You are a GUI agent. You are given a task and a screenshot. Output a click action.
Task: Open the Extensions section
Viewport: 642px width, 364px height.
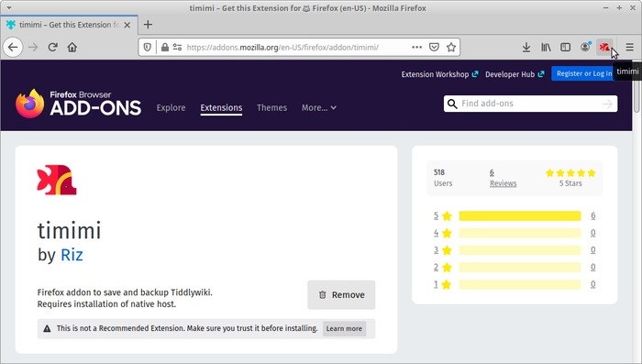[x=221, y=107]
